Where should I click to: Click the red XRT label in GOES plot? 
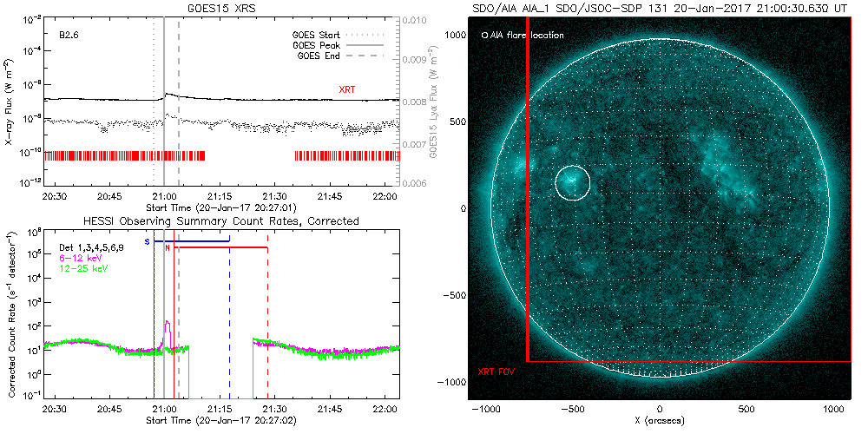pos(347,89)
